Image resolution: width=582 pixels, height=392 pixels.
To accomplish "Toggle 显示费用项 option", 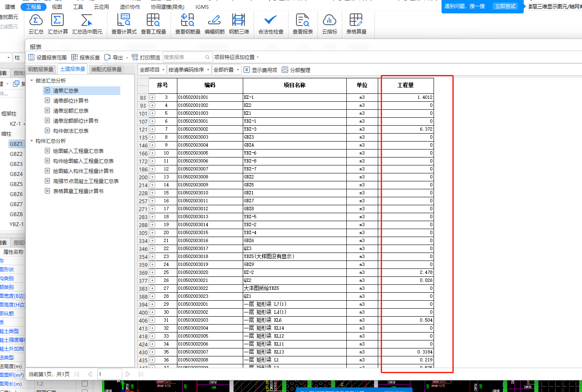I will tap(260, 70).
